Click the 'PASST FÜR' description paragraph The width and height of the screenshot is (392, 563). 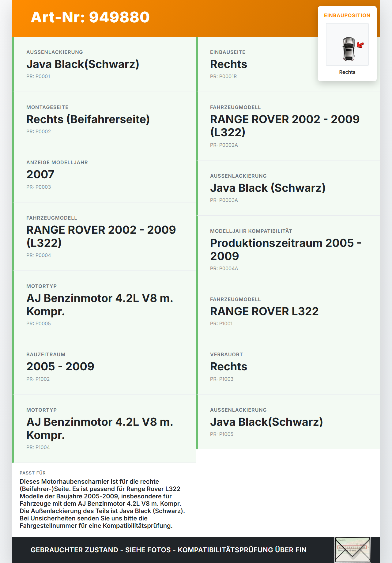(102, 503)
